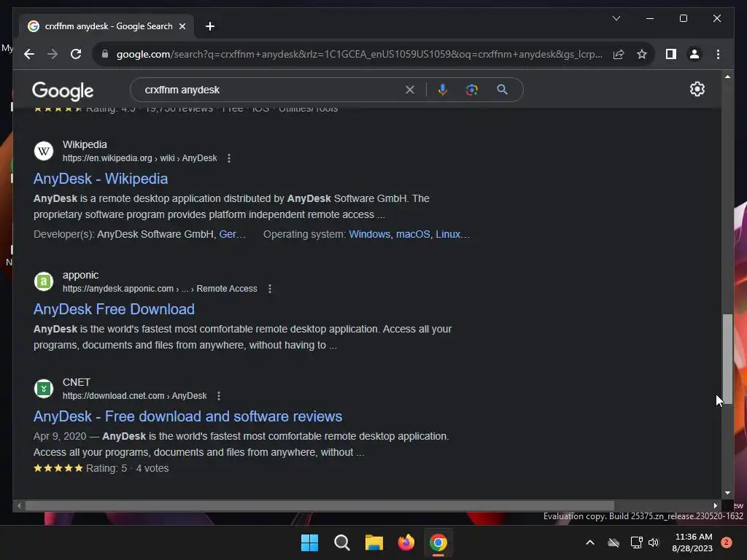Close the crxffnm anydesk search tab

tap(182, 26)
